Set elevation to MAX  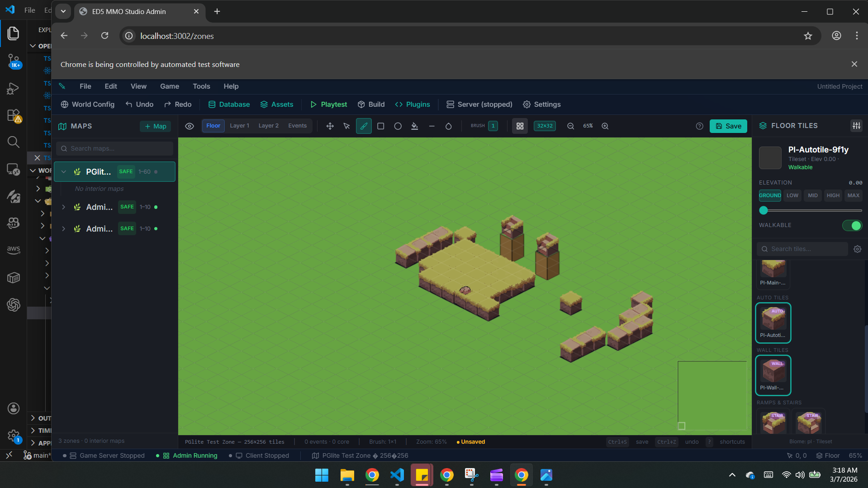(x=854, y=195)
